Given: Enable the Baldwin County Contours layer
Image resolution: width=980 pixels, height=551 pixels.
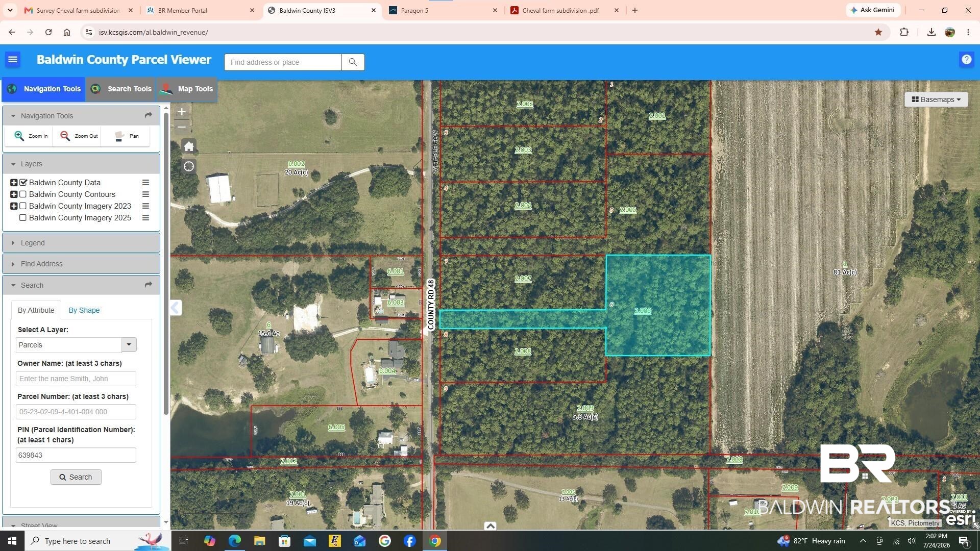Looking at the screenshot, I should coord(23,194).
